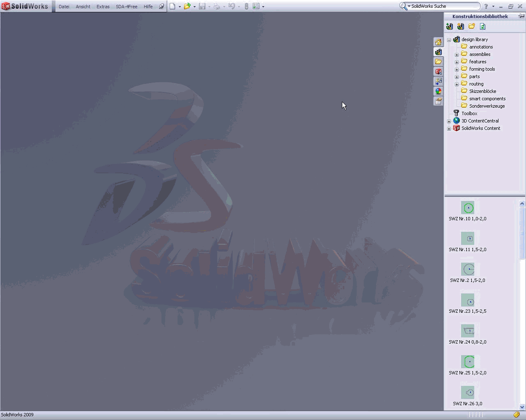Click the library list scroll-up arrow
The width and height of the screenshot is (526, 420).
click(522, 203)
